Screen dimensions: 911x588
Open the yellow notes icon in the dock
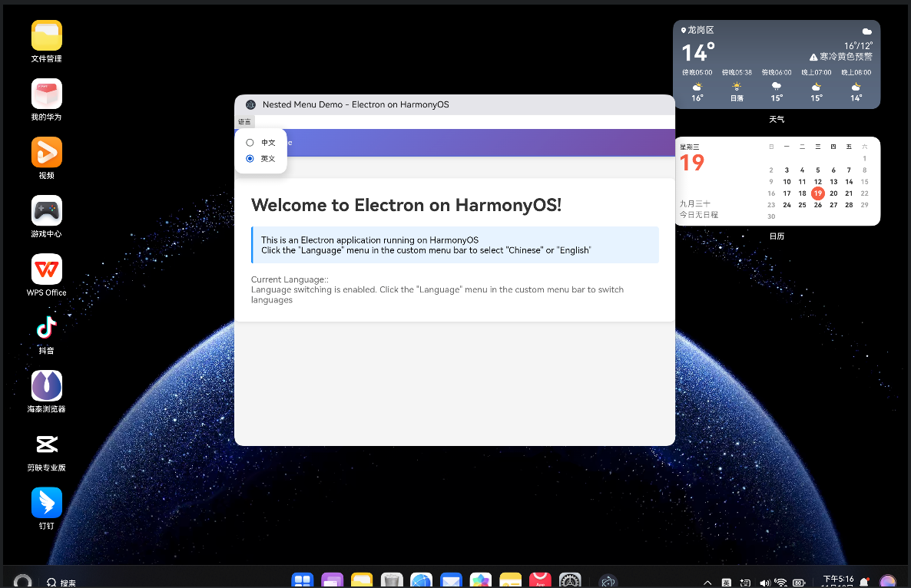(510, 580)
